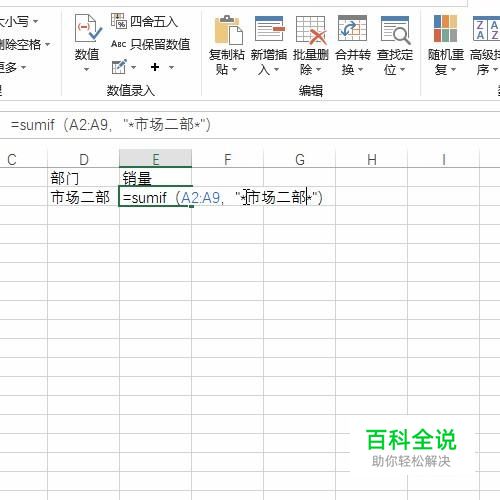Click into the formula bar text
The image size is (500, 500).
click(x=111, y=125)
